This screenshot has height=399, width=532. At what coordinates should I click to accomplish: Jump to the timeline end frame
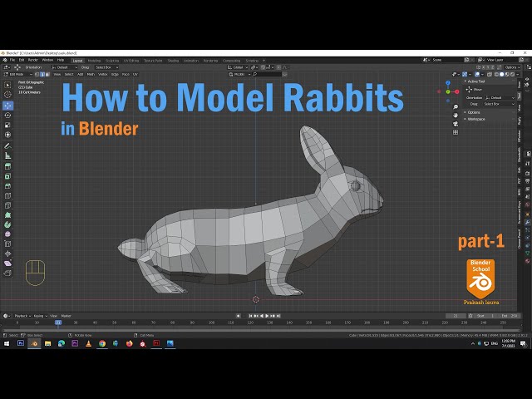coord(278,316)
